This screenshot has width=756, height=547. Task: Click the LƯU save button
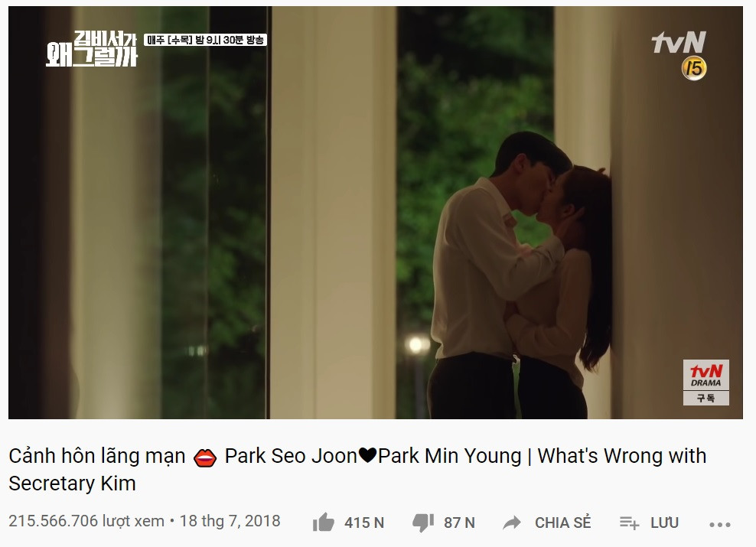[x=664, y=523]
